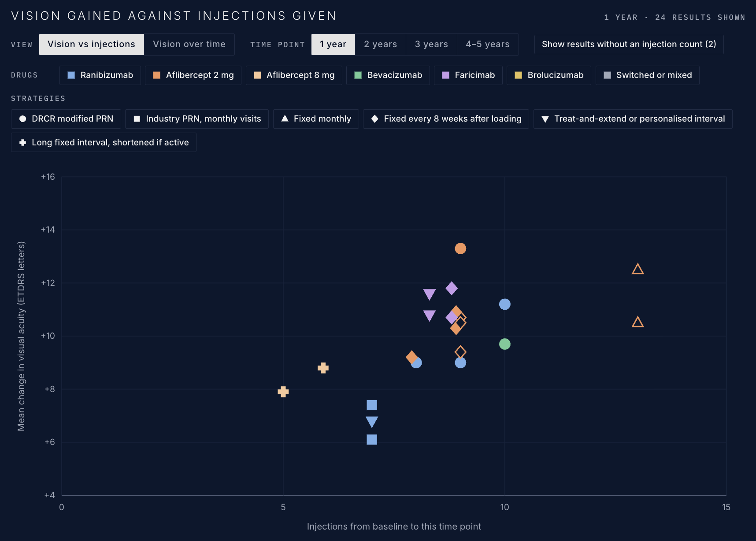This screenshot has width=756, height=541.
Task: Click blue circle at 9 injections, +9 letters
Action: click(x=460, y=363)
